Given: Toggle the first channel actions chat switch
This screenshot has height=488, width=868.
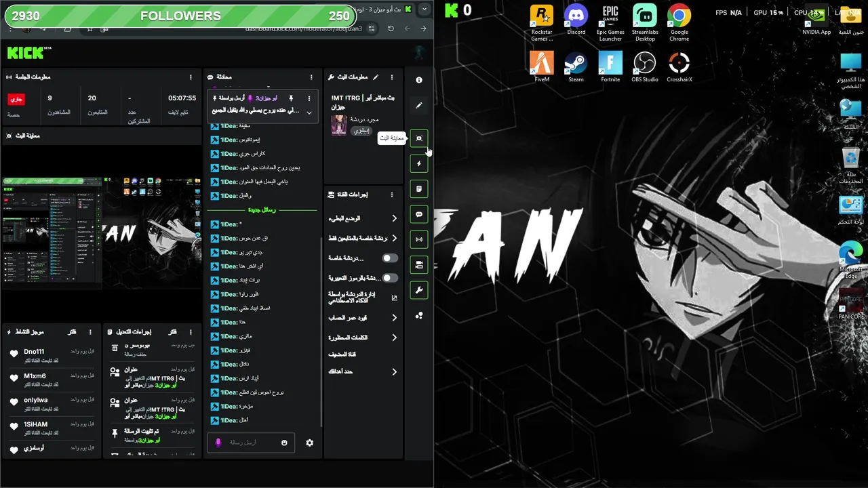Looking at the screenshot, I should point(390,258).
